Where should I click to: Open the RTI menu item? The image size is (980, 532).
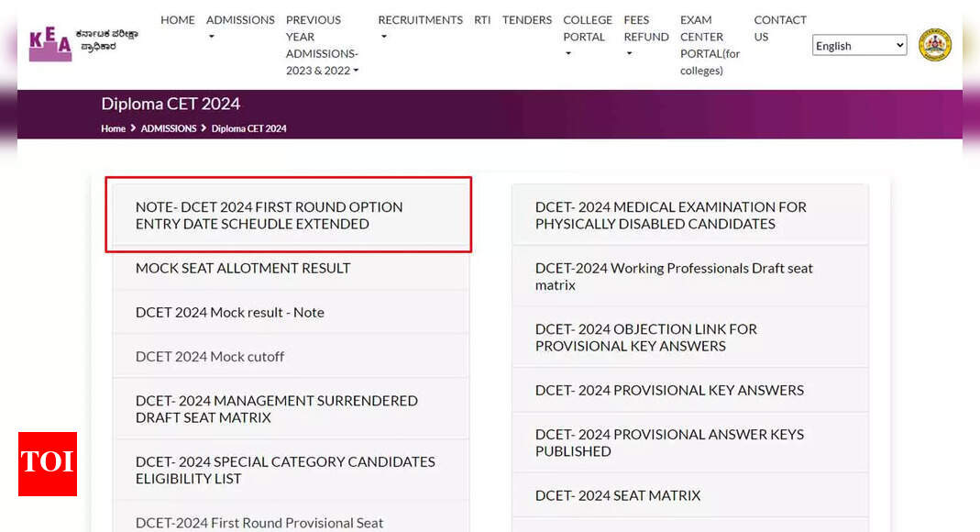point(482,20)
